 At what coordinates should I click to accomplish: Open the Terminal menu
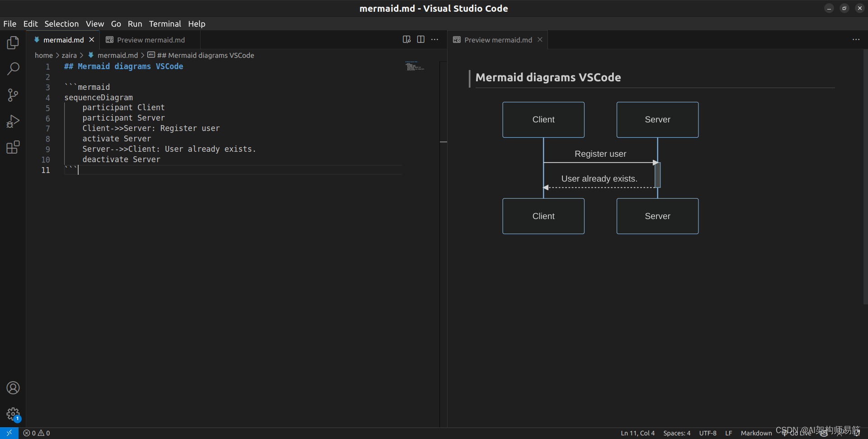pos(165,24)
